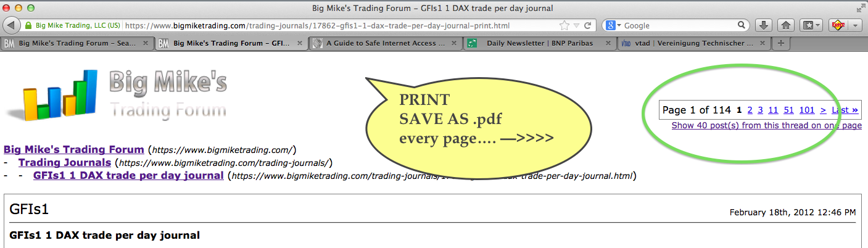Viewport: 868px width, 248px height.
Task: Jump to page 101 of the thread
Action: click(807, 110)
